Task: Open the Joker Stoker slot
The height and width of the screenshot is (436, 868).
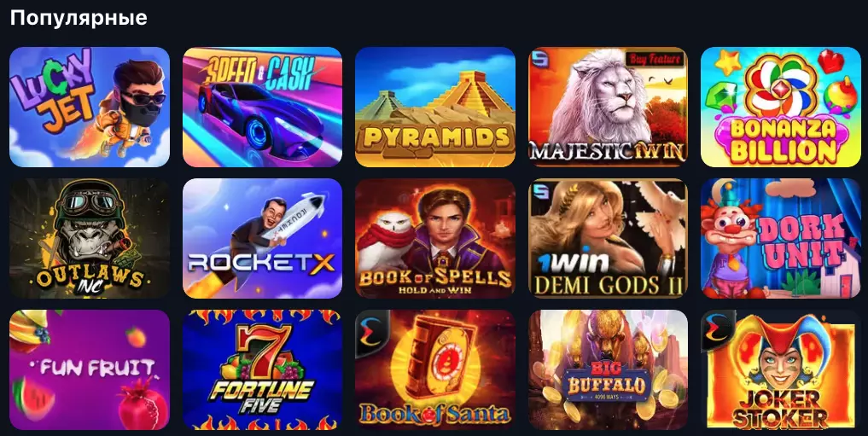Action: [x=781, y=369]
